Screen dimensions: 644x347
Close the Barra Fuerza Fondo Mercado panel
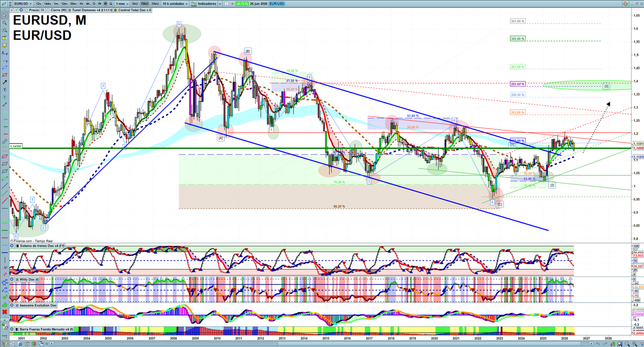click(12, 329)
